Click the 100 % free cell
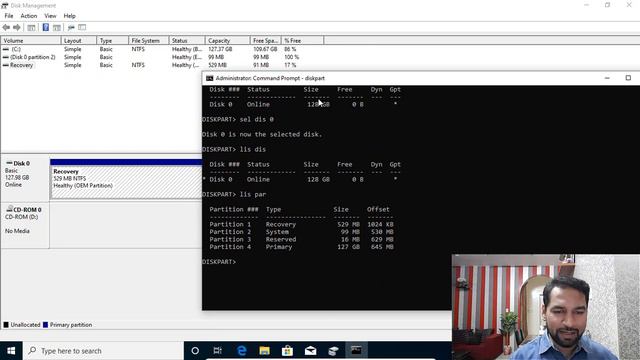Image resolution: width=640 pixels, height=360 pixels. point(291,57)
